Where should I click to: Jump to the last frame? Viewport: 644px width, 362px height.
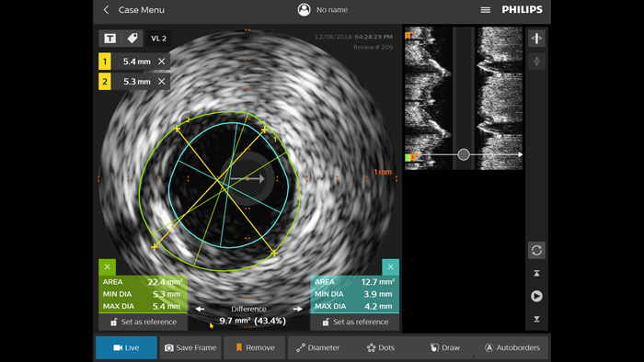536,319
